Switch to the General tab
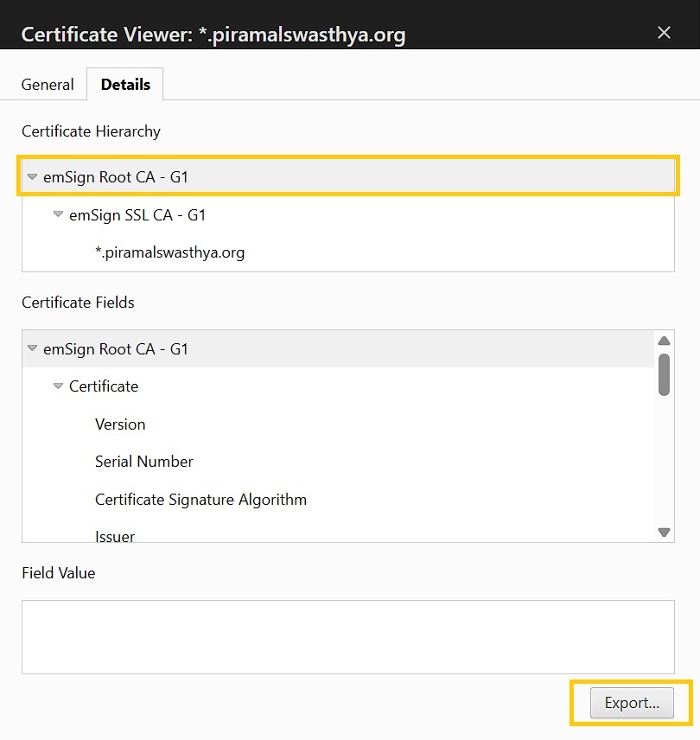Screen dimensions: 700x740 pyautogui.click(x=48, y=85)
